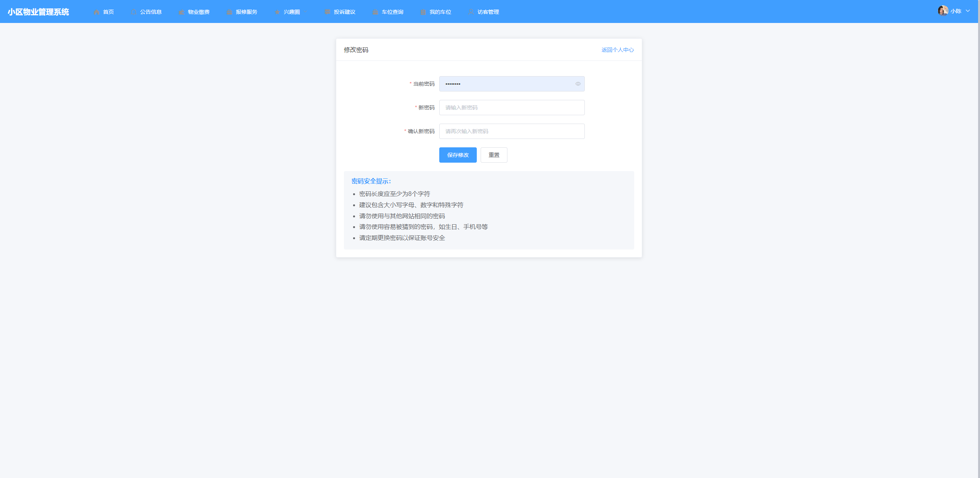Click the person icon for 访客管理

point(471,12)
